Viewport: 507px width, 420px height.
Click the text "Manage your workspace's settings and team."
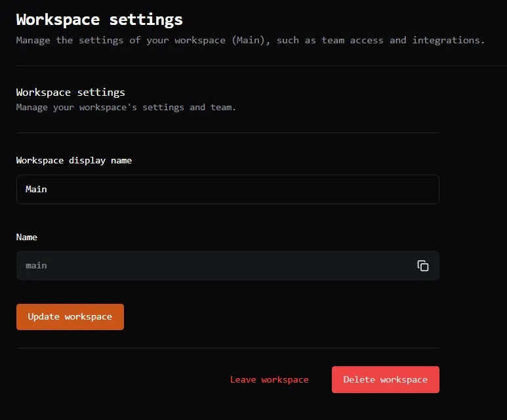[126, 108]
